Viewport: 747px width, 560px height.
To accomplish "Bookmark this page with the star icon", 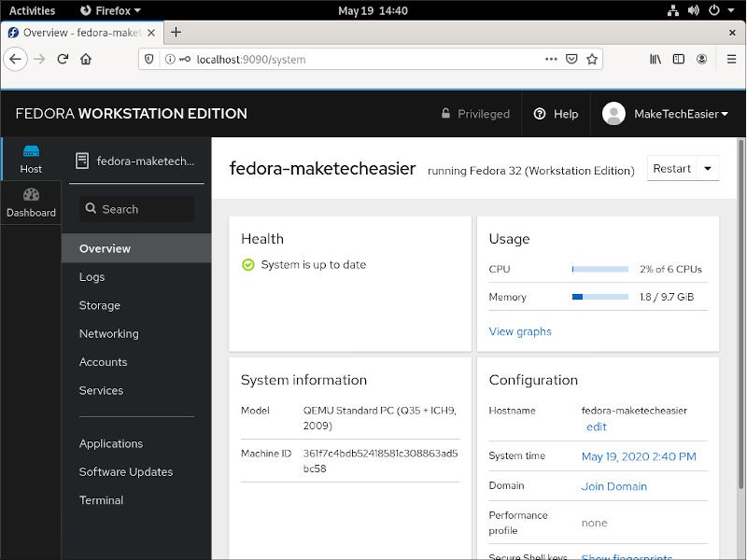I will tap(592, 59).
